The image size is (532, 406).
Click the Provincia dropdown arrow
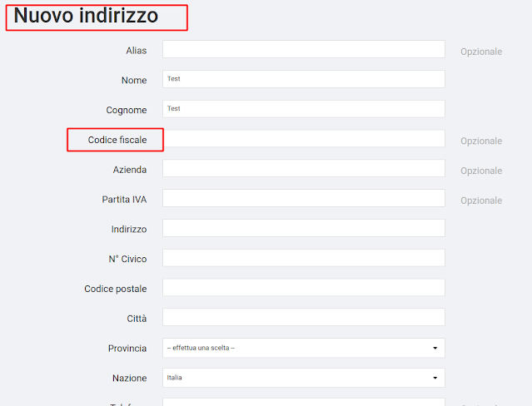pyautogui.click(x=435, y=348)
